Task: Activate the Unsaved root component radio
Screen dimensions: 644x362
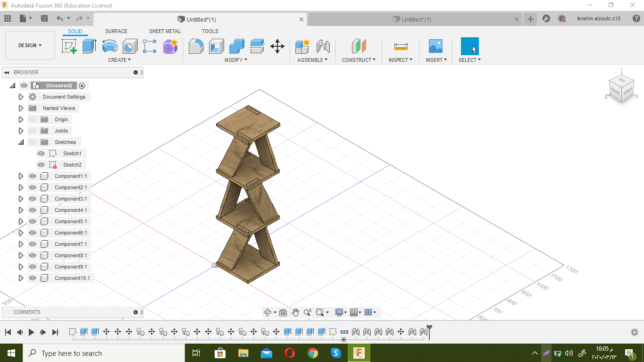Action: (82, 85)
